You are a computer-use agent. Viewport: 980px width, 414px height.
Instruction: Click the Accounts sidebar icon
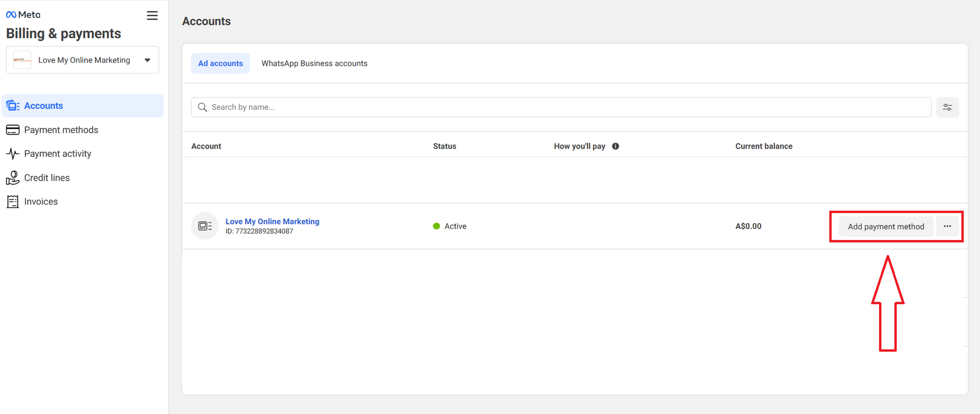click(x=13, y=106)
